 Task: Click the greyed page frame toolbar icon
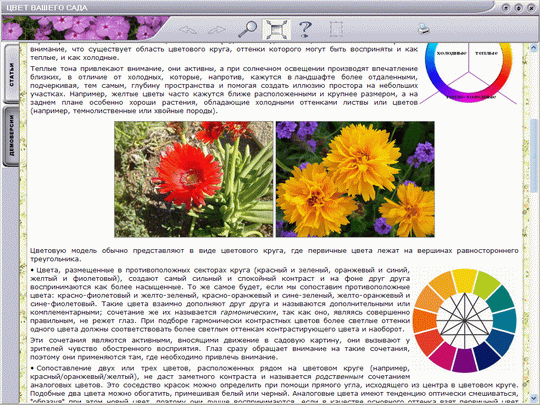336,30
